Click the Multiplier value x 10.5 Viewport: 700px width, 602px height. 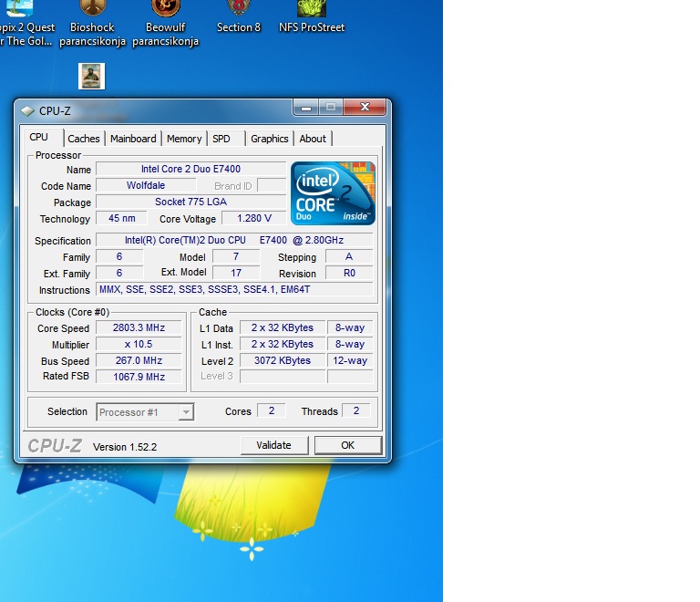click(139, 344)
